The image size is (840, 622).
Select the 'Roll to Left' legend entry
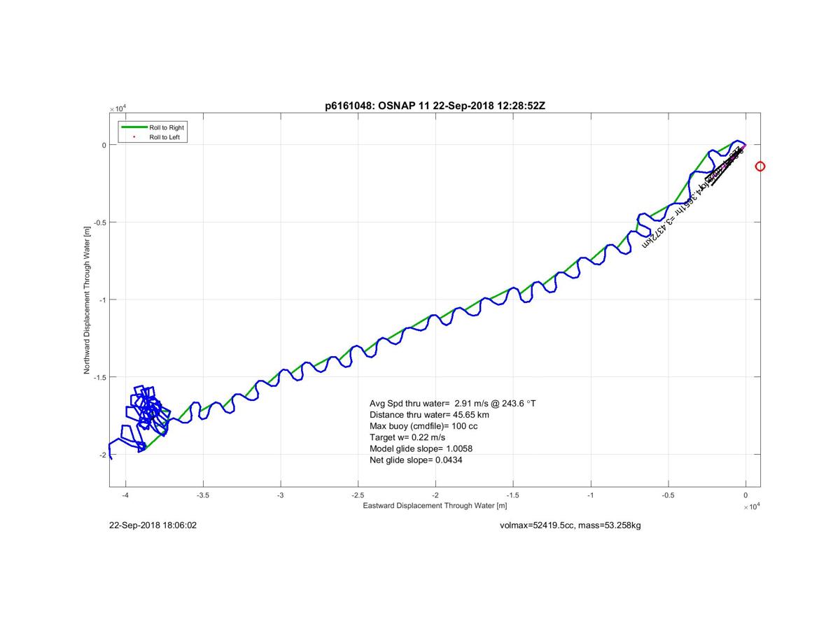pos(153,137)
